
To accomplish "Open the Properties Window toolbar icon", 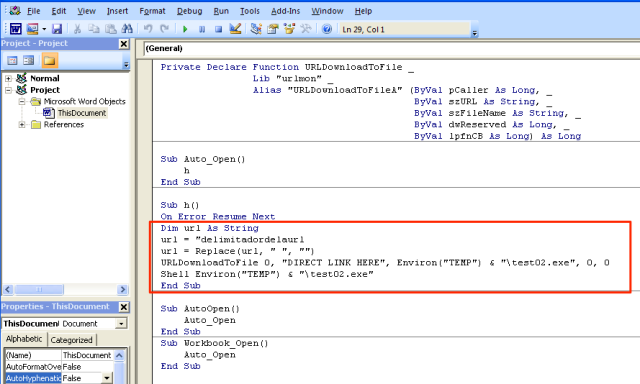I will click(273, 29).
